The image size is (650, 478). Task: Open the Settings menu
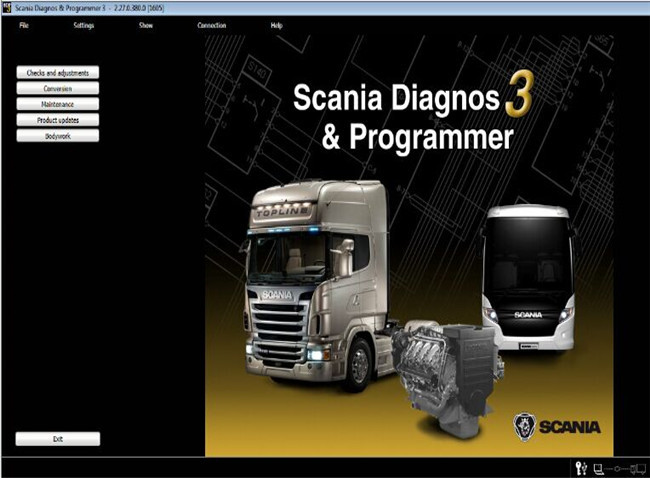[x=84, y=25]
